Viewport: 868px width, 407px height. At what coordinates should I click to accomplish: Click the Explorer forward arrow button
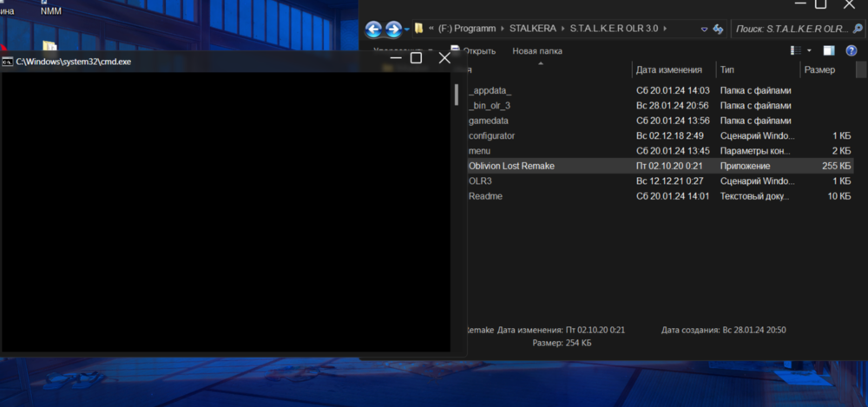tap(393, 30)
